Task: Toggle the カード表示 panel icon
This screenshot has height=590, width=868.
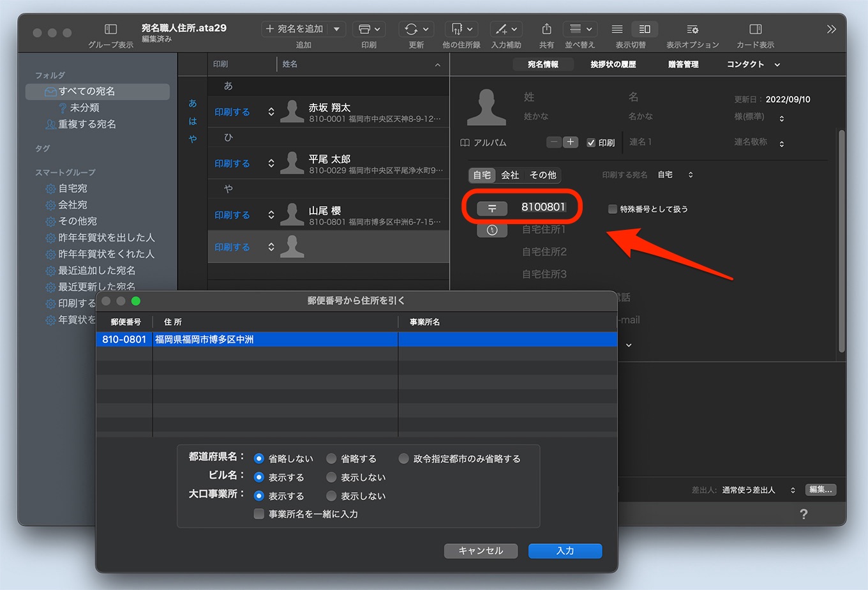Action: [x=755, y=29]
